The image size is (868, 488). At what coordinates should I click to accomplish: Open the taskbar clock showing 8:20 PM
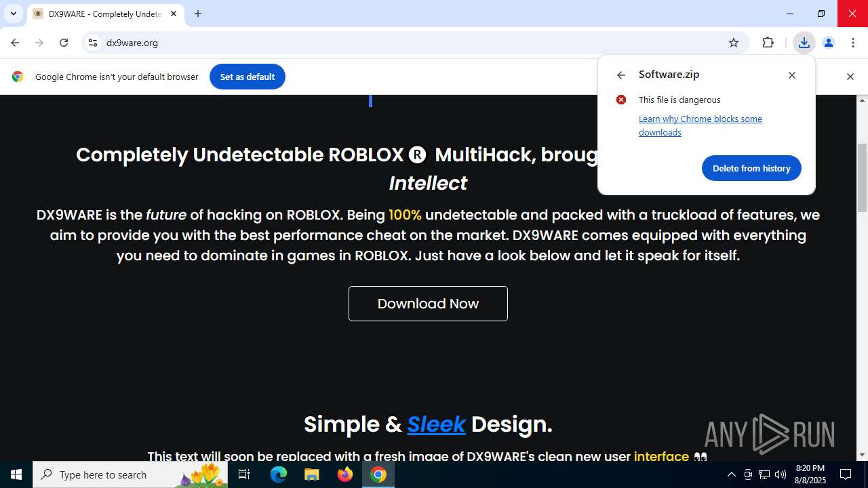pos(810,474)
